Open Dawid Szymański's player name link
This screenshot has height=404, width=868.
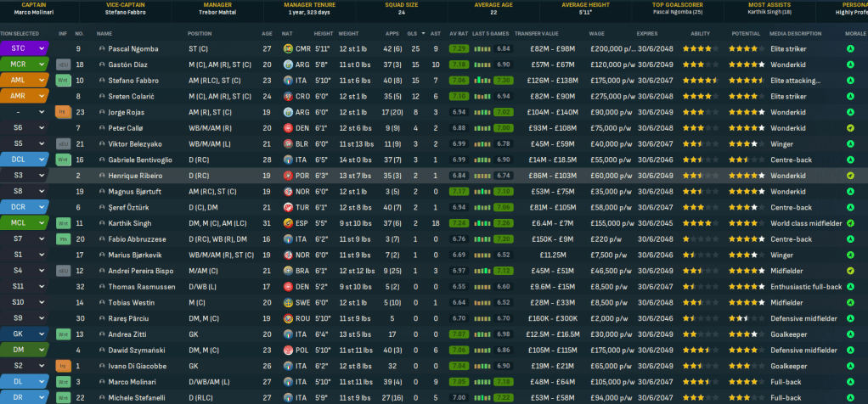tap(134, 350)
